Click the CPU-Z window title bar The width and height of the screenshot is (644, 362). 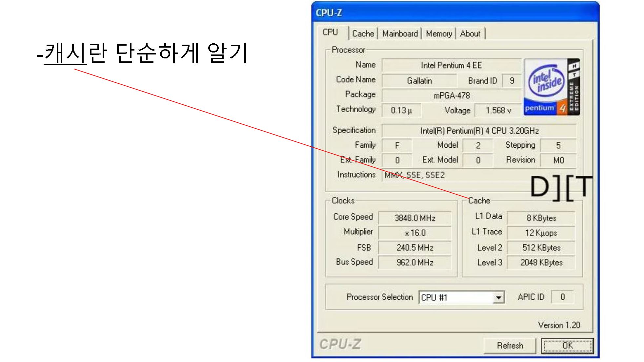[x=455, y=12]
